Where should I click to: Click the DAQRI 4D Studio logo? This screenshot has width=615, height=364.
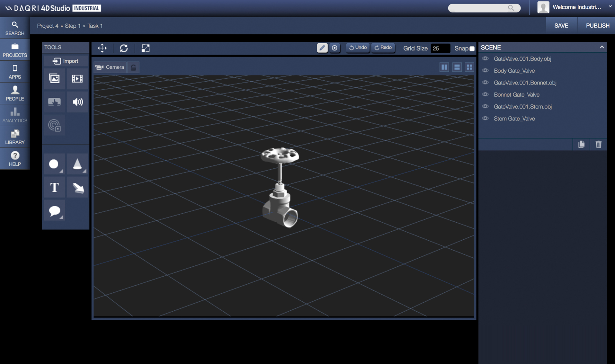53,8
